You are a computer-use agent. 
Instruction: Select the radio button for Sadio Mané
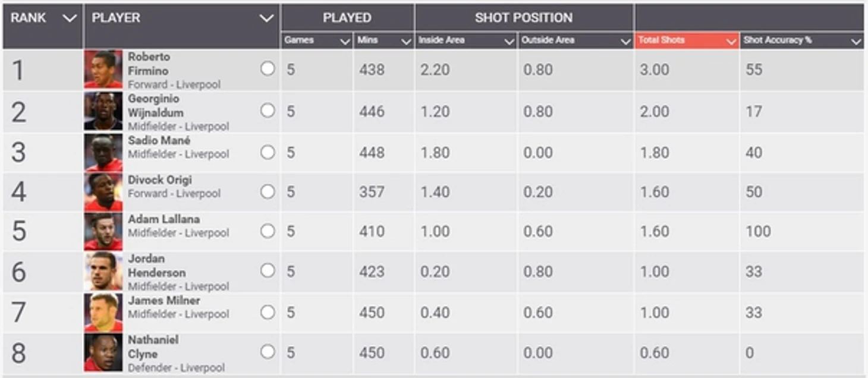(268, 152)
